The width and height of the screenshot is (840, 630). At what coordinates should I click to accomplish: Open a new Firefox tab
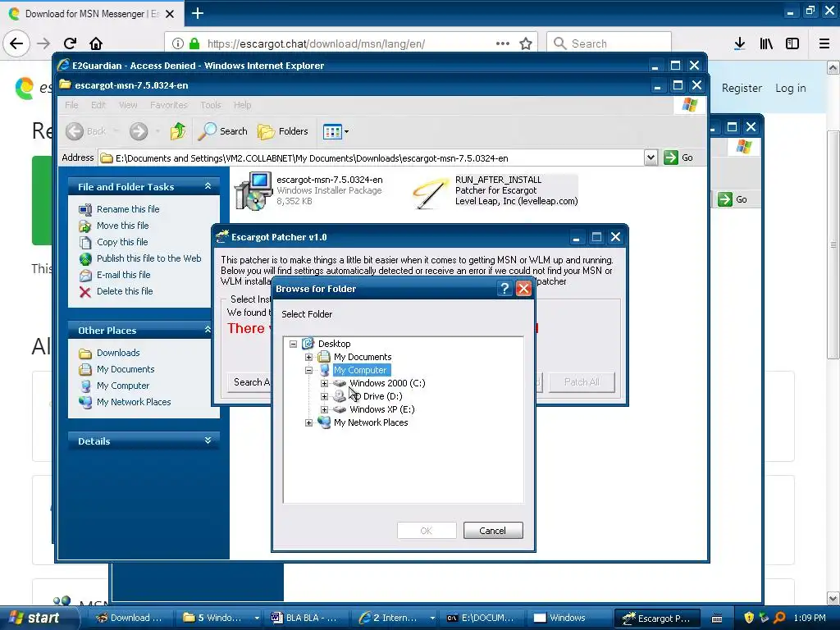pos(197,13)
